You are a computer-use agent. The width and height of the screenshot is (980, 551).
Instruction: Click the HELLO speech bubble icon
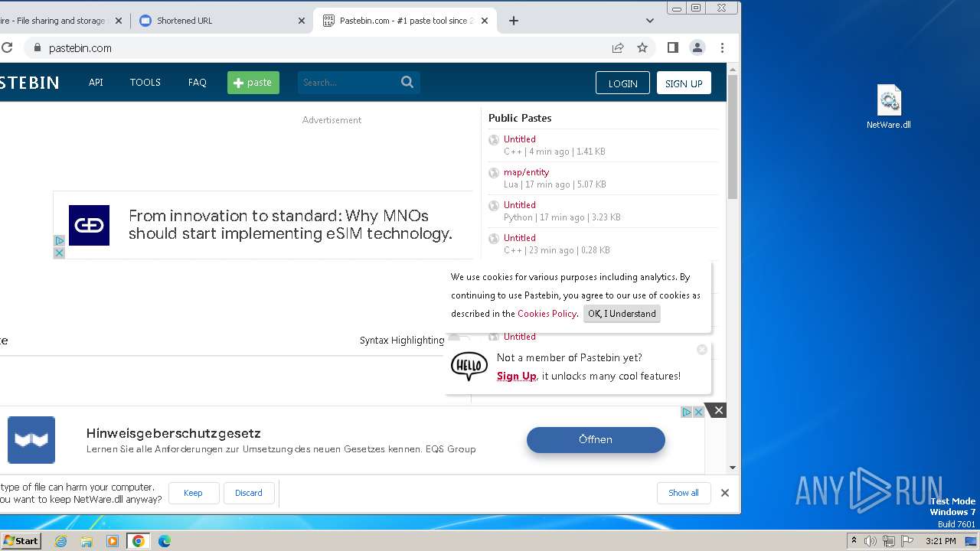point(469,366)
